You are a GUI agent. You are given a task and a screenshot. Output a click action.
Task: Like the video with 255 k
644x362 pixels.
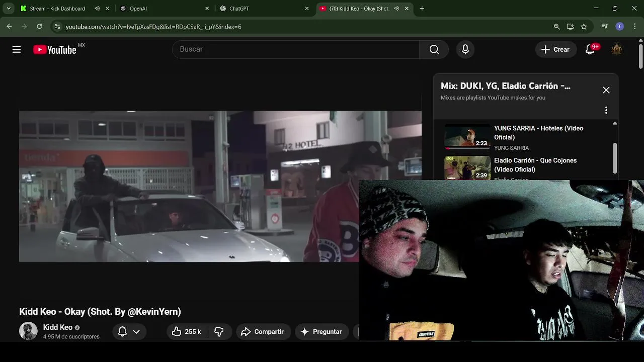click(187, 332)
